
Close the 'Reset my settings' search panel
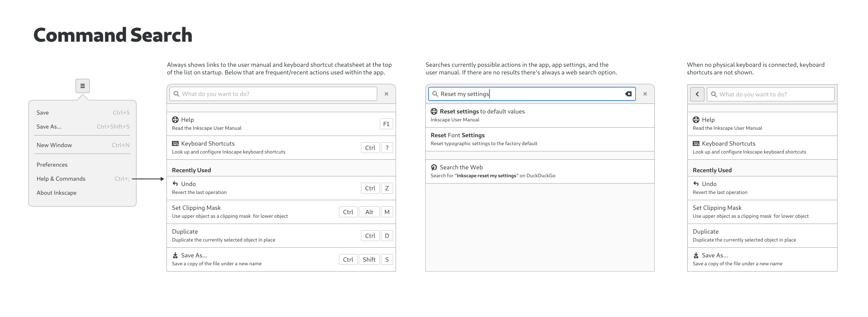pos(645,94)
